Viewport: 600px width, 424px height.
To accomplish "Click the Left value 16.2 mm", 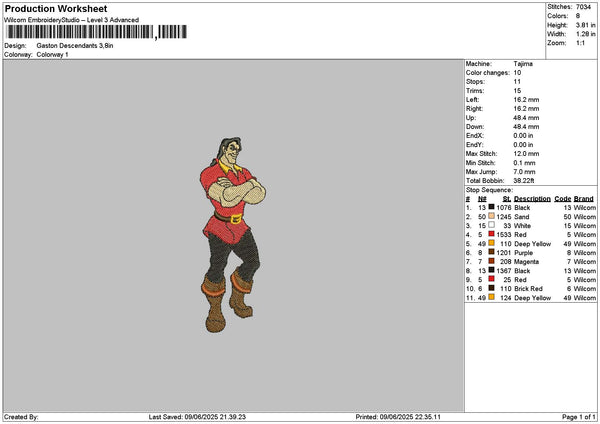I will (x=526, y=100).
